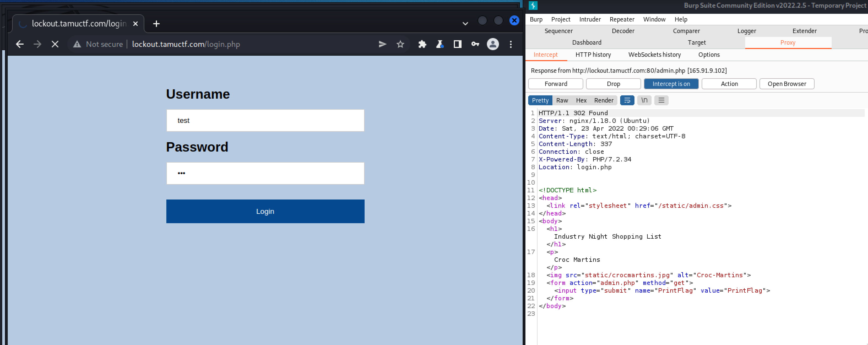
Task: Select Render view of response
Action: tap(603, 100)
